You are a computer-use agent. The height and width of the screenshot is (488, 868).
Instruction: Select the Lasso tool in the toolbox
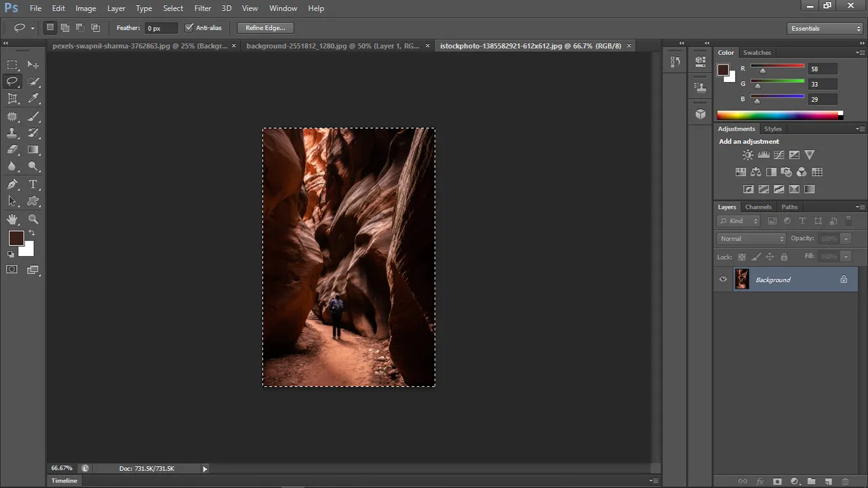click(x=12, y=81)
